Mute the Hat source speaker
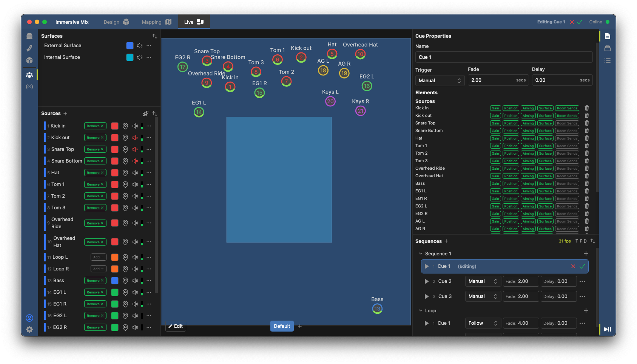This screenshot has width=637, height=364. [135, 173]
